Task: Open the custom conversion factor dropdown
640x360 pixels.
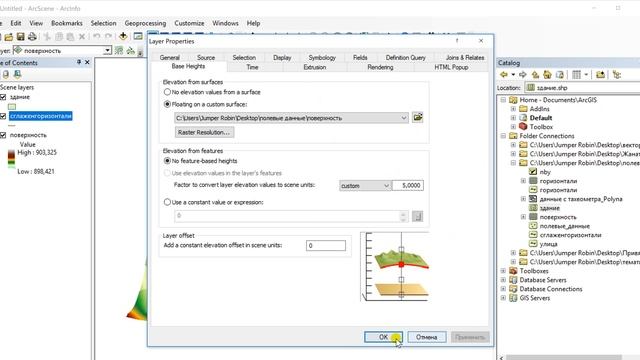Action: click(386, 186)
